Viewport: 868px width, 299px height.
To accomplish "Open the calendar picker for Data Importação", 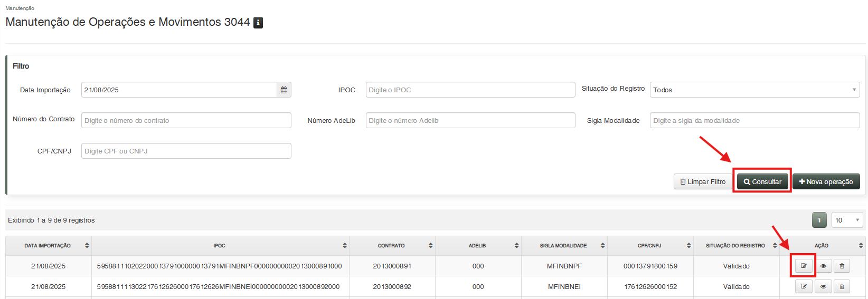I will pyautogui.click(x=284, y=90).
